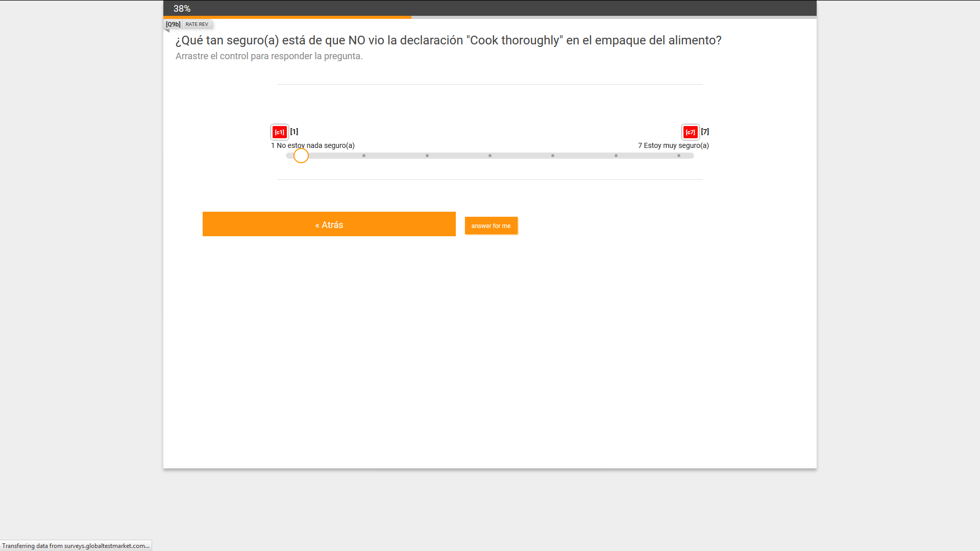Click the RATE REV tag
This screenshot has width=980, height=551.
(x=197, y=24)
